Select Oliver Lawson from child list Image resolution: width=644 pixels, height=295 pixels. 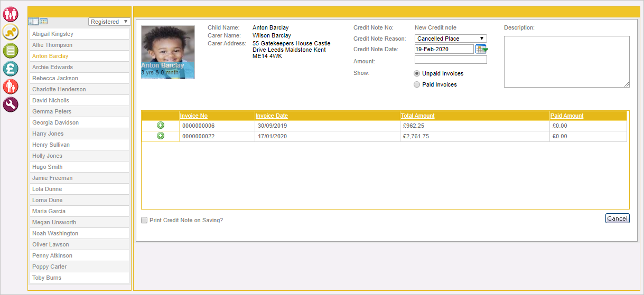(79, 244)
